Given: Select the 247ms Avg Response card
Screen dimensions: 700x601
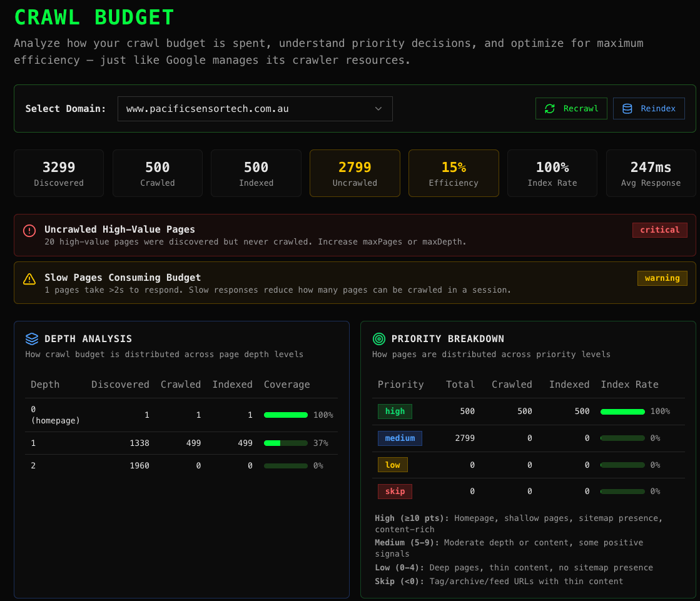Looking at the screenshot, I should [x=651, y=173].
